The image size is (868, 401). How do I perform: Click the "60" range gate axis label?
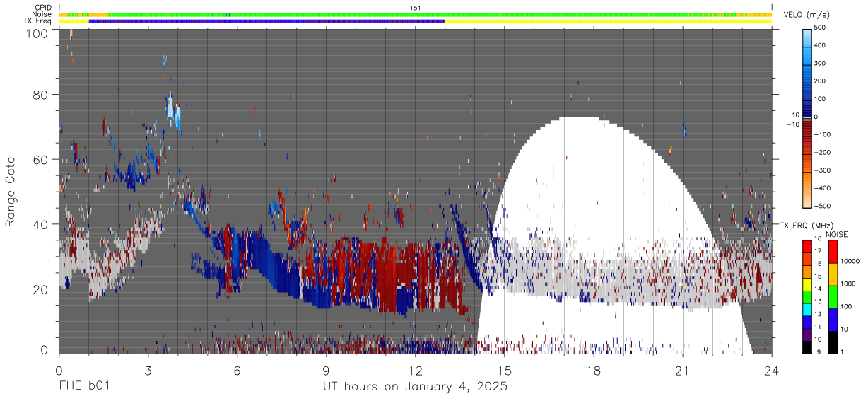click(40, 159)
